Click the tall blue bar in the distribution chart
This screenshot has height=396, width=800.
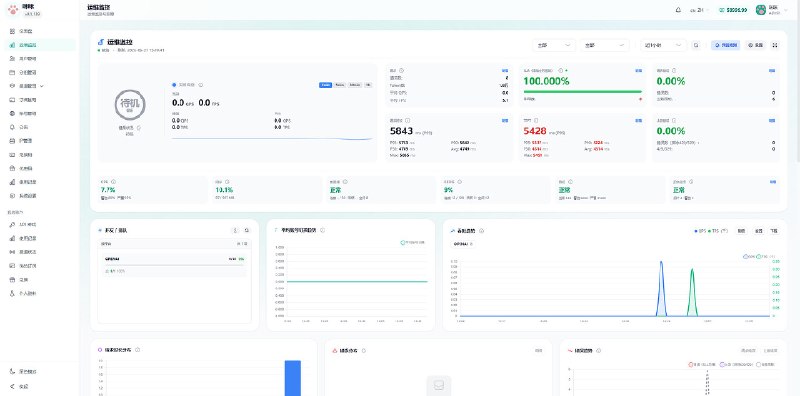click(x=293, y=378)
